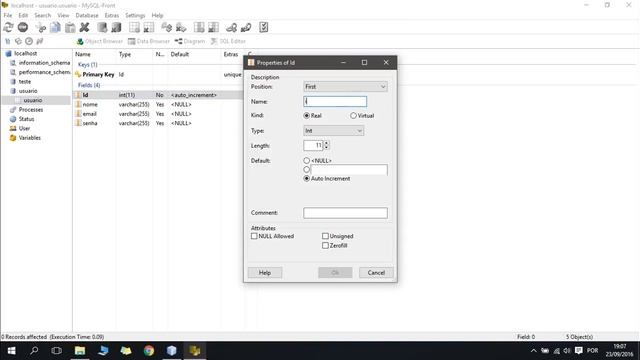
Task: Click the Properties checklist toolbar icon
Action: pyautogui.click(x=264, y=27)
